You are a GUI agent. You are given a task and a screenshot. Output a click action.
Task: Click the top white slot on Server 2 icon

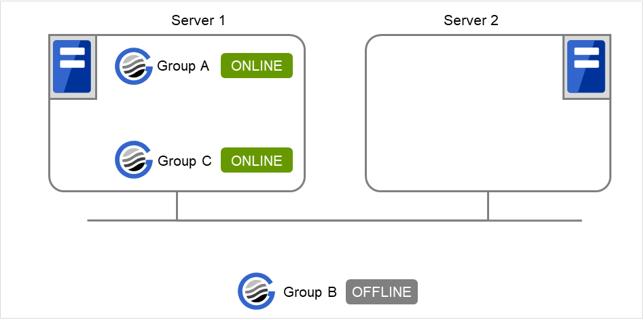tap(586, 52)
